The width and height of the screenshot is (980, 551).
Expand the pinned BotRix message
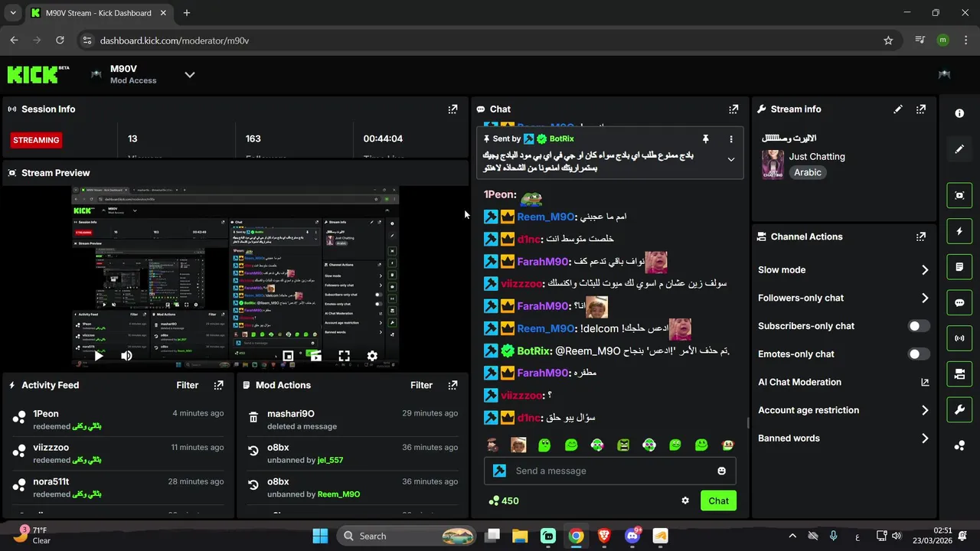[731, 159]
